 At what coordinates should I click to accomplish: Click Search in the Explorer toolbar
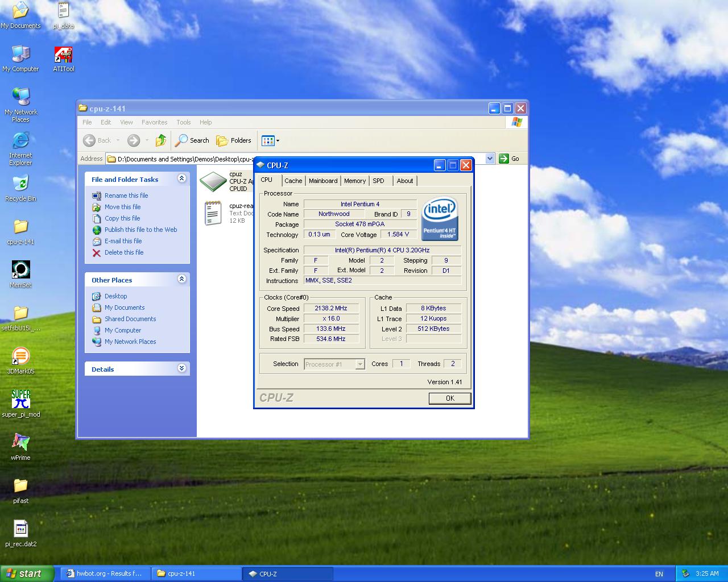pyautogui.click(x=192, y=140)
